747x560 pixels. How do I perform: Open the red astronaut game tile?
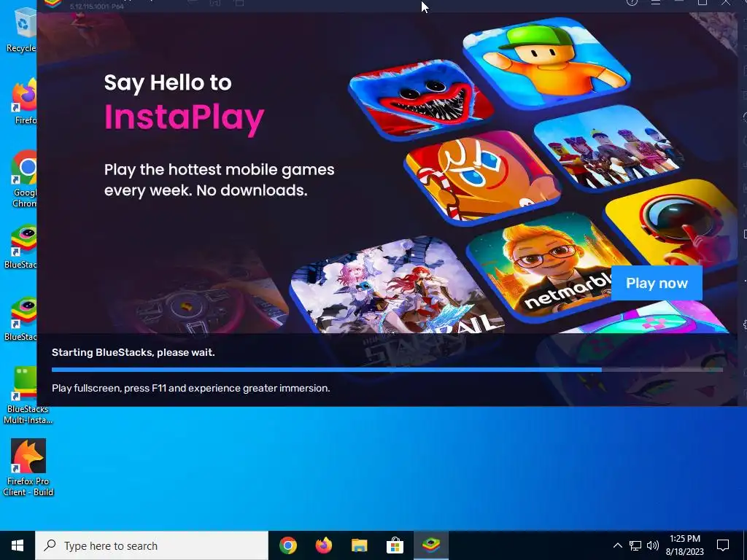click(672, 224)
